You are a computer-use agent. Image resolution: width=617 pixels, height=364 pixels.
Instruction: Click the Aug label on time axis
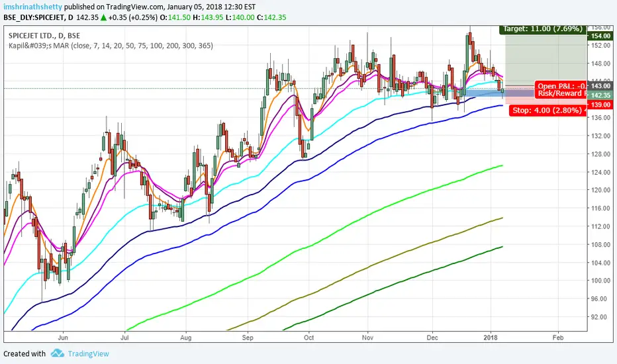click(x=186, y=338)
